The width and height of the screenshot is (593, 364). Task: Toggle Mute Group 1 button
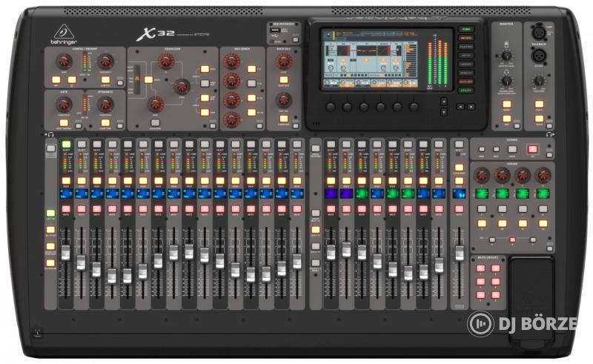point(480,268)
